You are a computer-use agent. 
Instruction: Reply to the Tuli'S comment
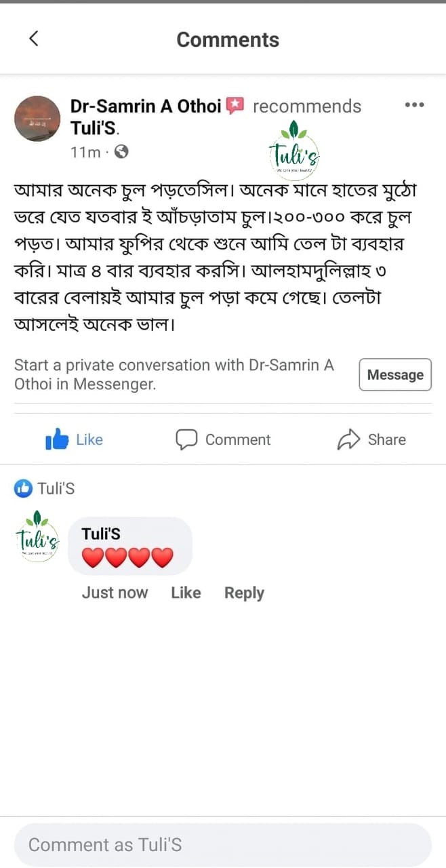click(244, 593)
